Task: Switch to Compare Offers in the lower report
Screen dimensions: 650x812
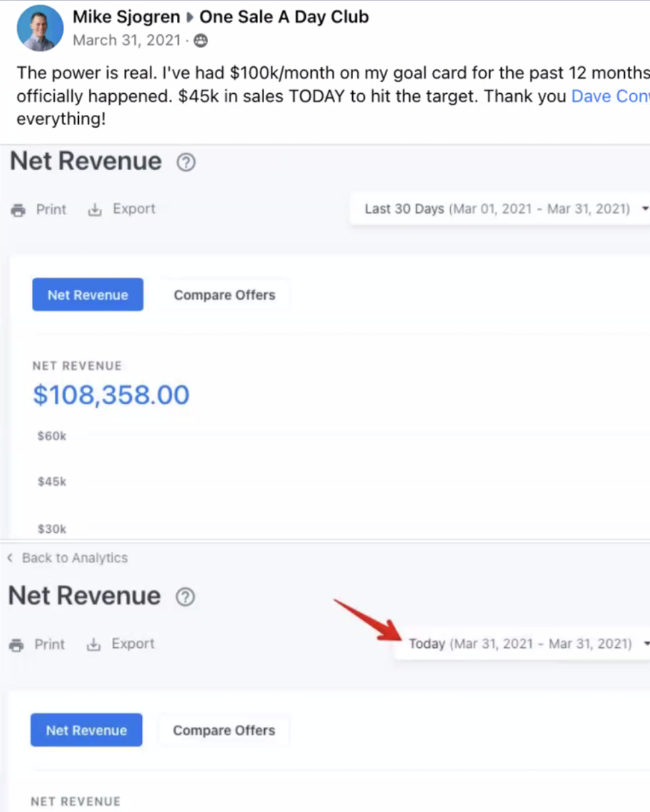Action: point(224,730)
